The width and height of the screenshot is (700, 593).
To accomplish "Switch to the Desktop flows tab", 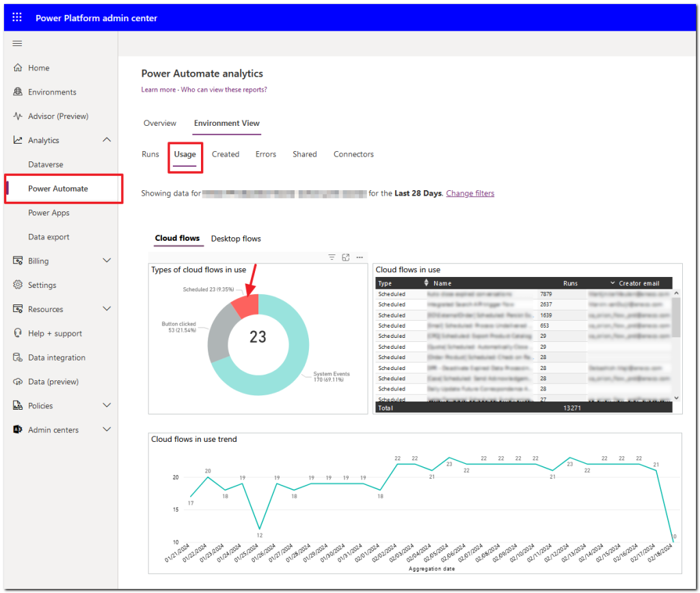I will point(236,239).
